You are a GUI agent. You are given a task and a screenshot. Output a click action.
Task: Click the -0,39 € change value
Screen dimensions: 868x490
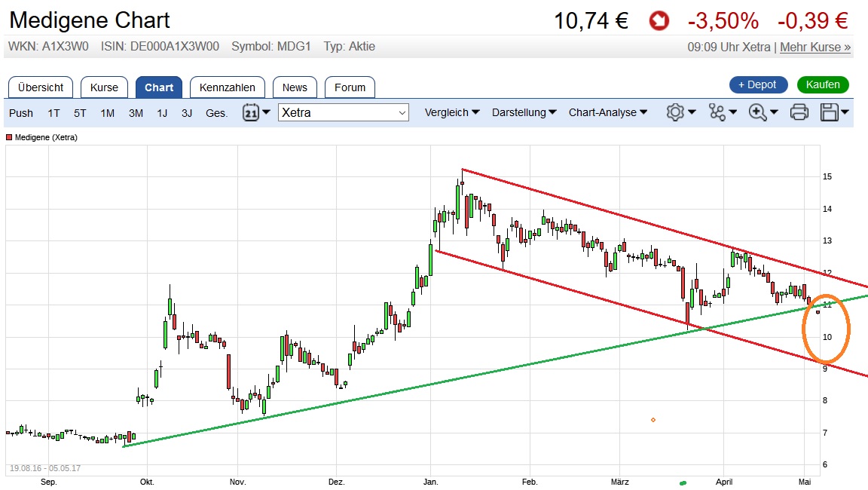click(x=813, y=21)
